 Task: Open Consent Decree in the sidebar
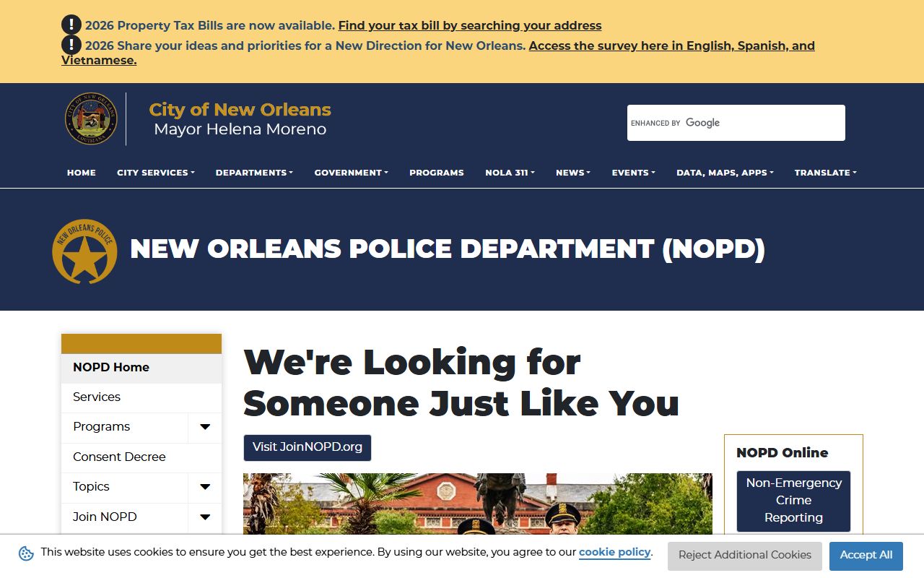(141, 457)
